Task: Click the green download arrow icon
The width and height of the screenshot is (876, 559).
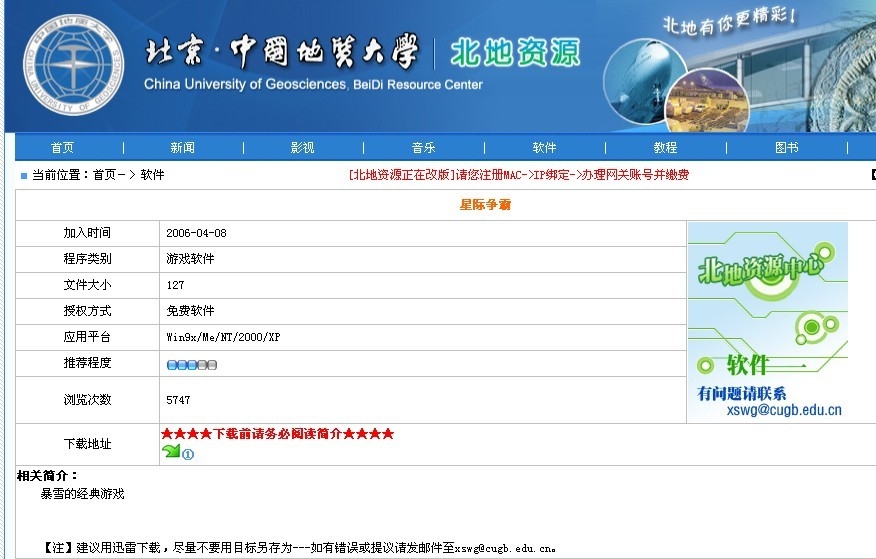Action: 170,452
